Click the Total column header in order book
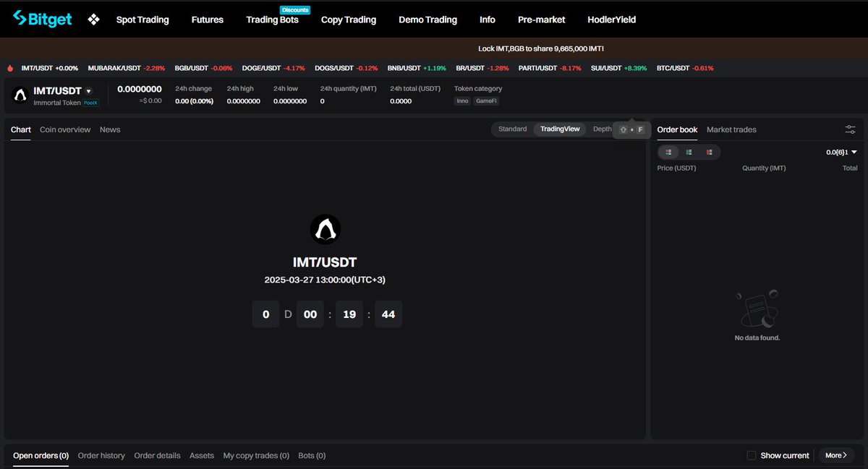The height and width of the screenshot is (469, 868). (850, 168)
